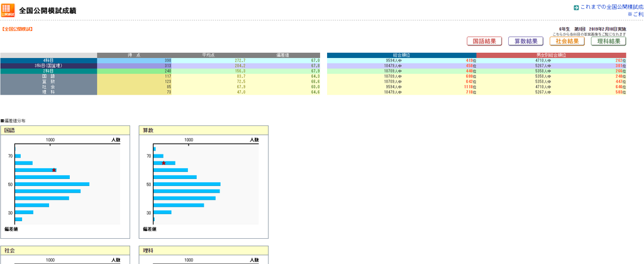Click the 3科目 score value 313
The width and height of the screenshot is (644, 264).
167,66
